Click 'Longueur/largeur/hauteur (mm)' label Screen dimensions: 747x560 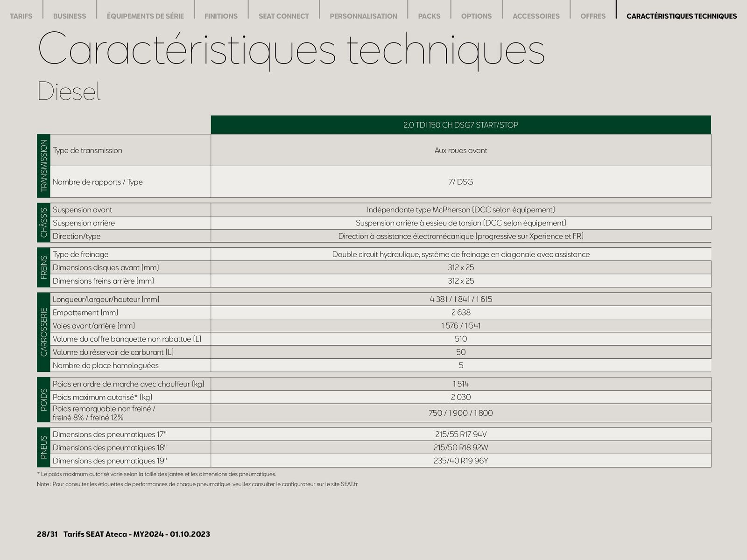click(106, 299)
